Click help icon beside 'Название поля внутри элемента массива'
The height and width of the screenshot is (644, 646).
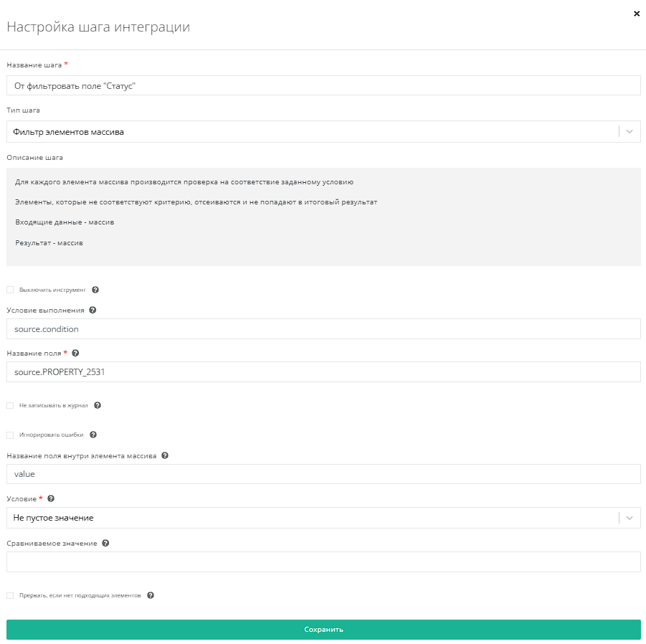tap(165, 455)
